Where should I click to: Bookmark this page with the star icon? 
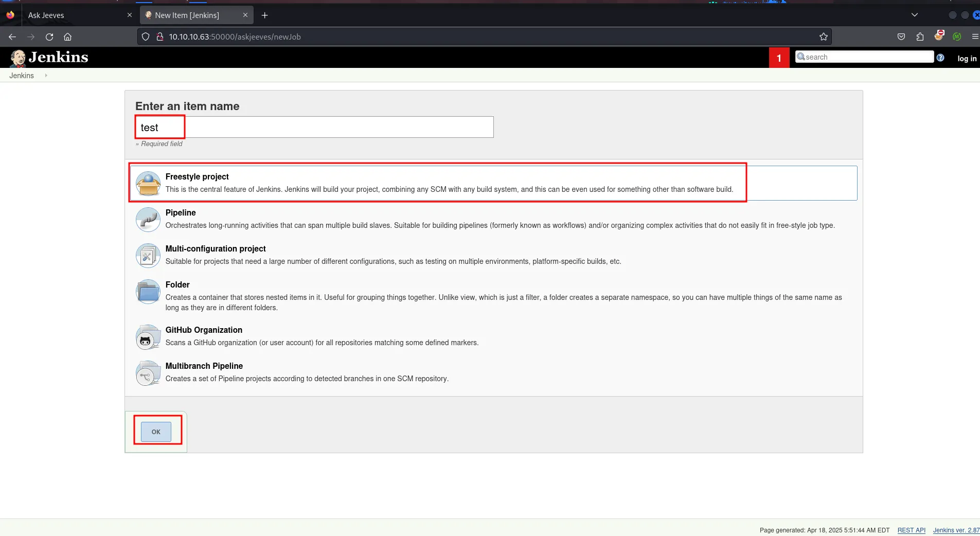pyautogui.click(x=824, y=37)
